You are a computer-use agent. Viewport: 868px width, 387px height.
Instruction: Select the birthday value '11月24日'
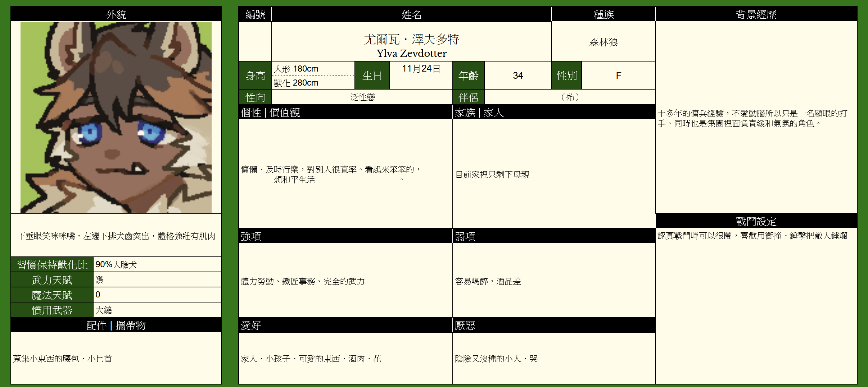point(421,69)
